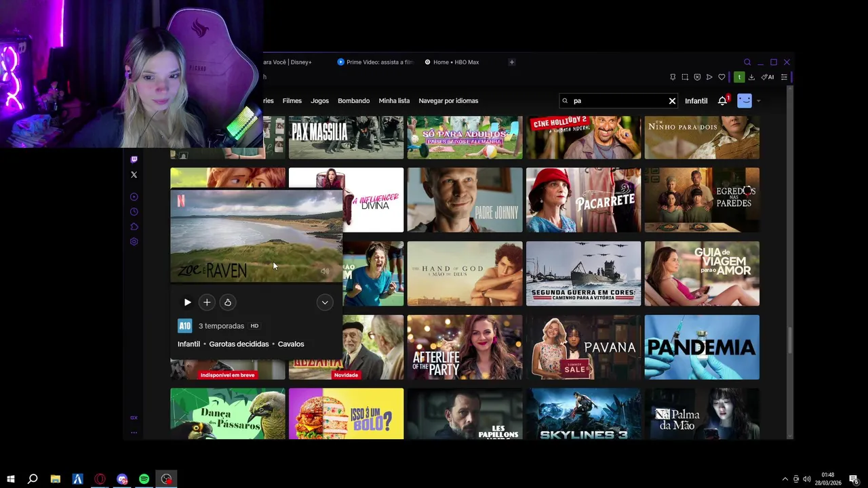Click the browser tab search magnifier icon
This screenshot has width=868, height=488.
click(x=747, y=62)
